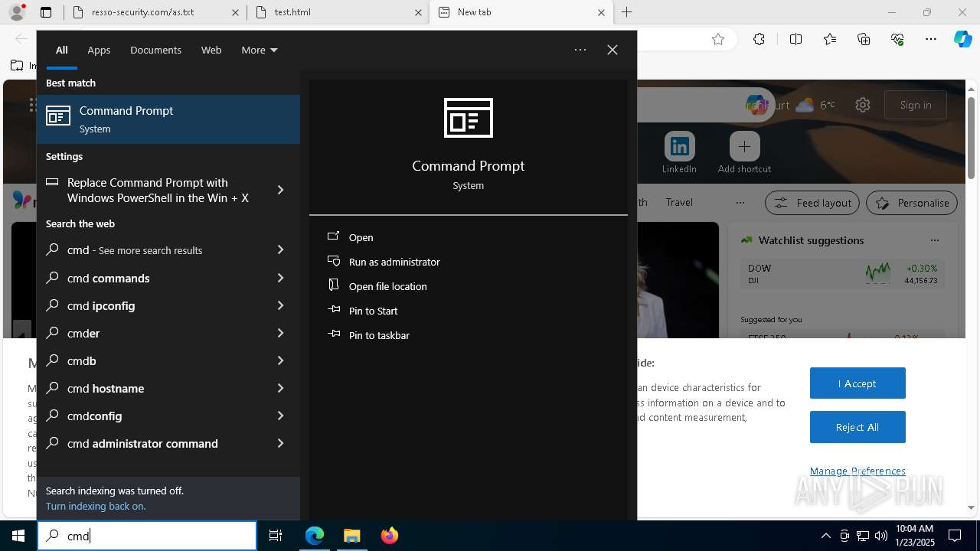Screen dimensions: 980x551
Task: Expand cmder suggestion arrow
Action: (280, 333)
